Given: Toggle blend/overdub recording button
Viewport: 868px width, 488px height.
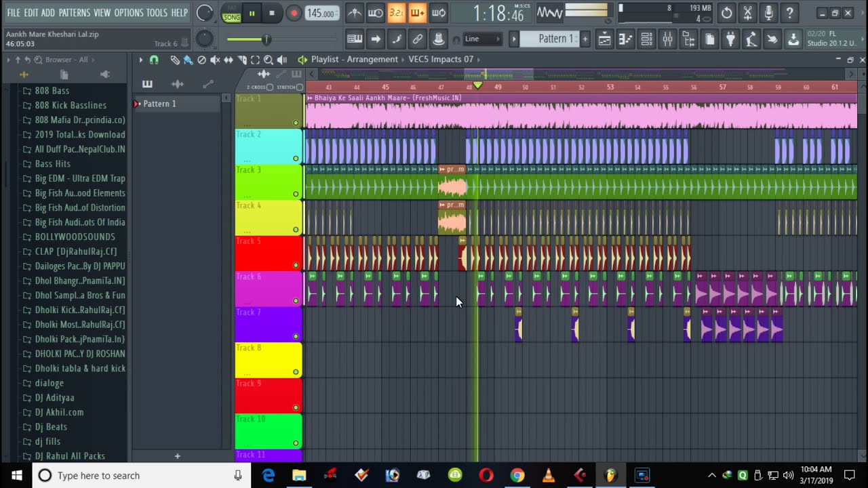Looking at the screenshot, I should click(x=417, y=13).
